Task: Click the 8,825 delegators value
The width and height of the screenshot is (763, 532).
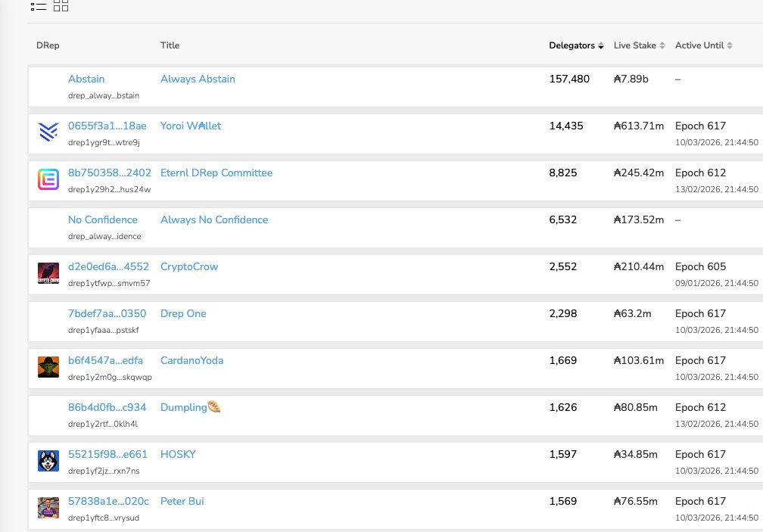Action: (x=563, y=173)
